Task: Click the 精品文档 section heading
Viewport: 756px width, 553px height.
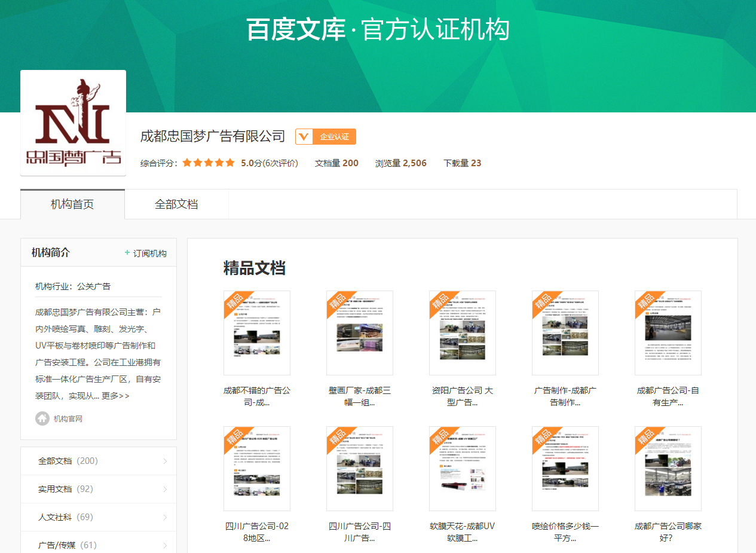Action: tap(255, 268)
